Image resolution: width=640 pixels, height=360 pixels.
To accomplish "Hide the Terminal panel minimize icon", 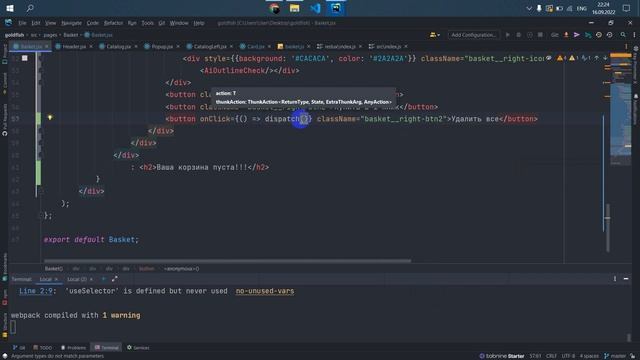I will [x=626, y=279].
